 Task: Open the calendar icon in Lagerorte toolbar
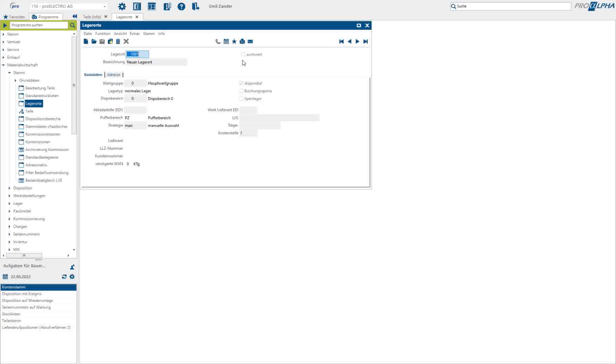[226, 41]
